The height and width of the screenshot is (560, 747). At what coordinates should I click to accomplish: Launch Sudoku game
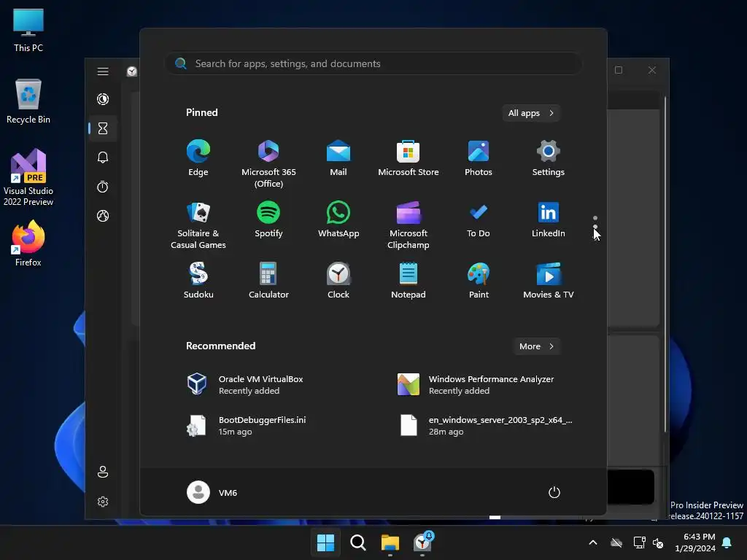tap(198, 281)
